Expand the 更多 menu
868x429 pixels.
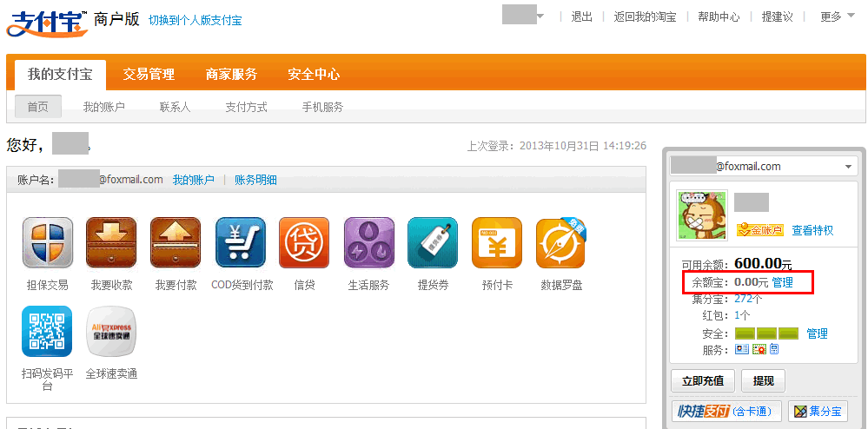(838, 16)
